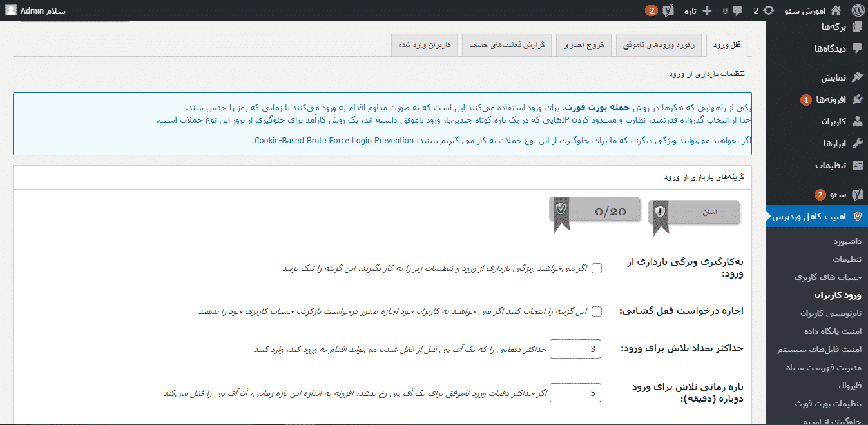
Task: Click max login attempts field with 3
Action: coord(575,349)
